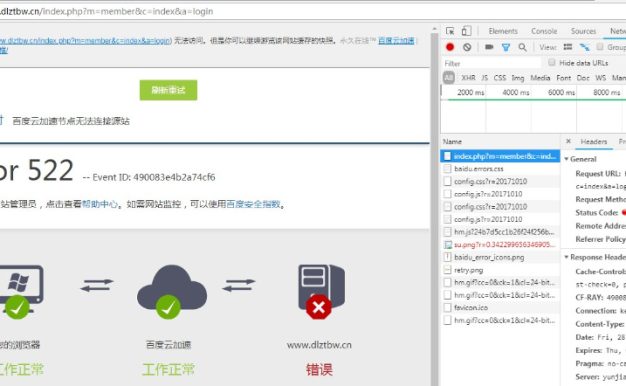Click the www.dlztbw.cn server label
The width and height of the screenshot is (626, 386).
[319, 345]
